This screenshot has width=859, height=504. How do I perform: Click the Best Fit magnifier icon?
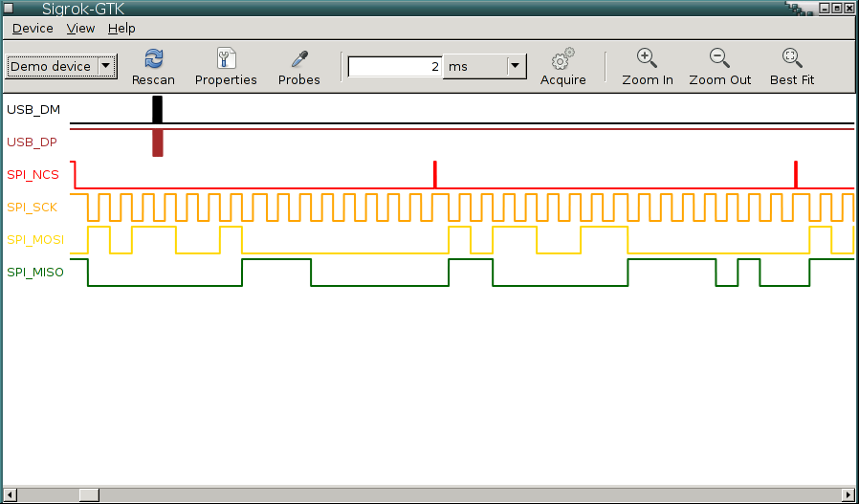[792, 57]
